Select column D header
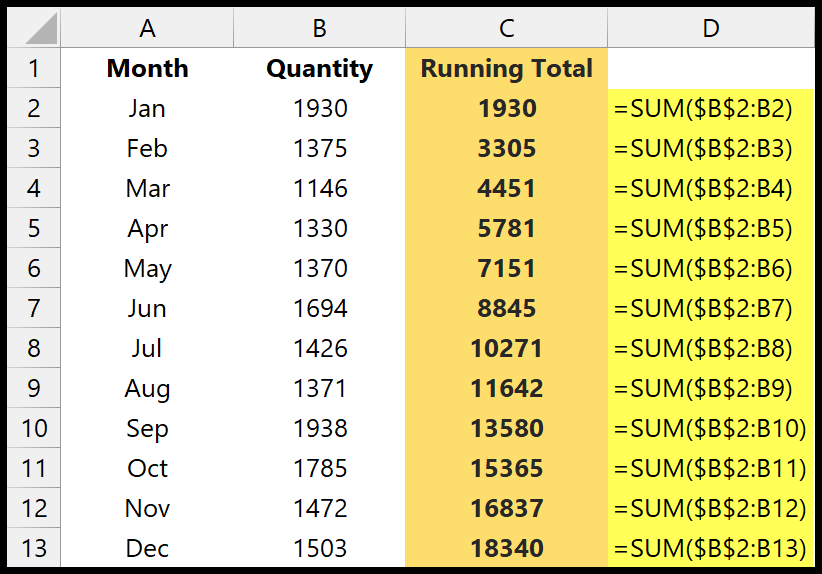 711,28
